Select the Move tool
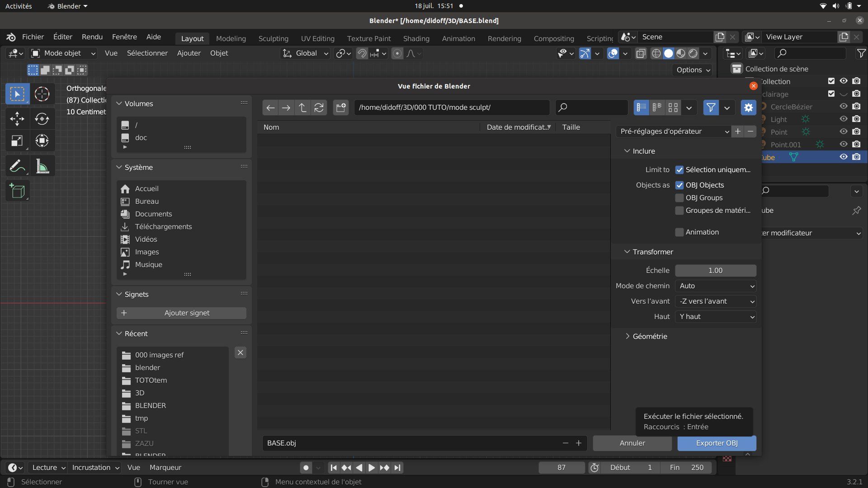868x488 pixels. tap(17, 119)
